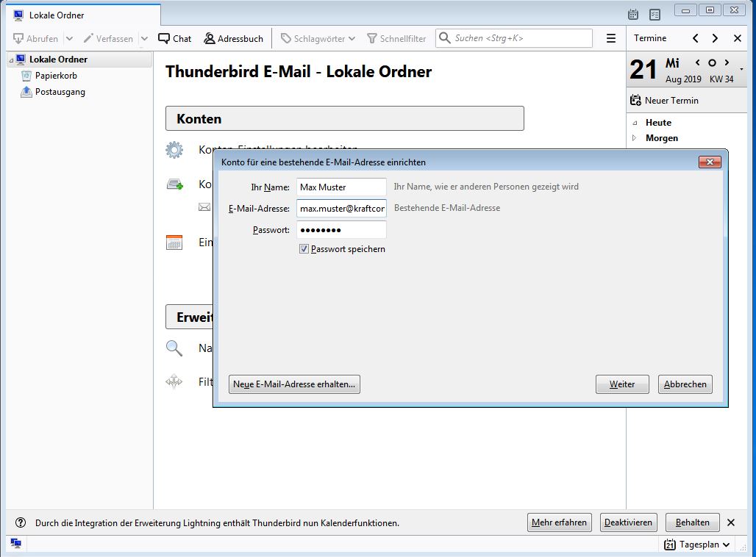The image size is (756, 557).
Task: Go to previous day in Termine pane
Action: click(x=695, y=38)
